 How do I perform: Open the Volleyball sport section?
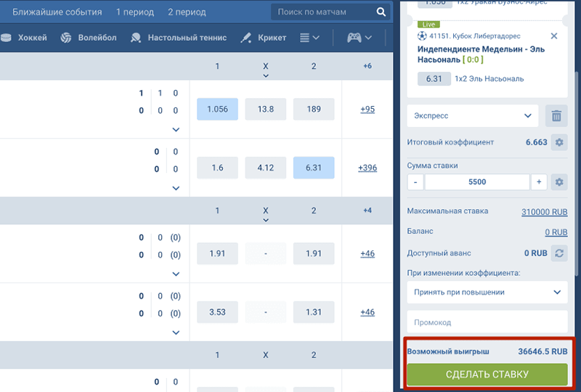coord(89,38)
